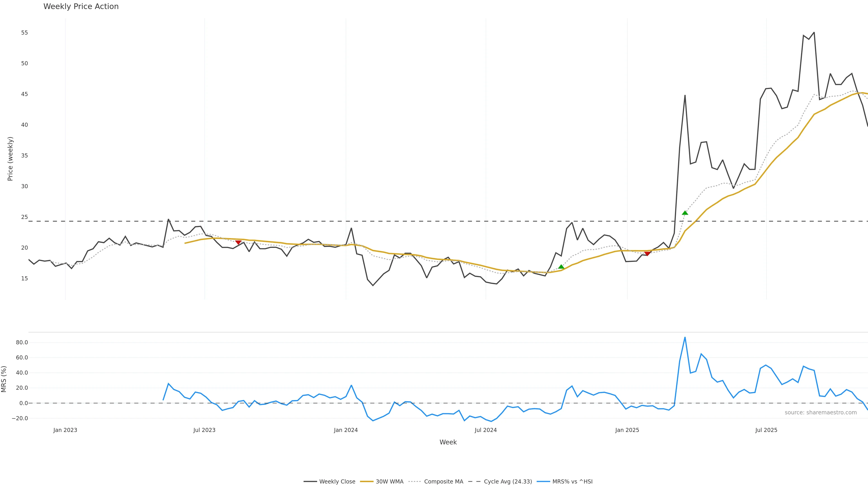Click the red sell triangle near January 2025
The width and height of the screenshot is (868, 488).
[647, 253]
